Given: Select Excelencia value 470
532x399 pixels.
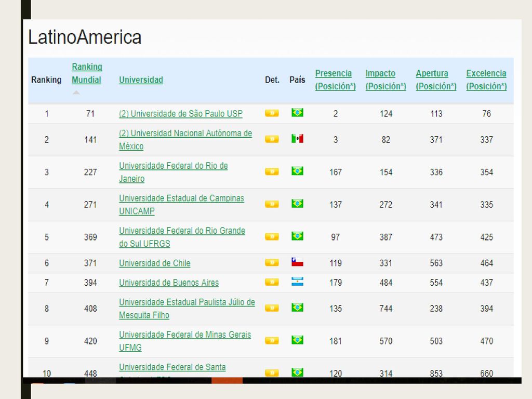Looking at the screenshot, I should (x=486, y=341).
